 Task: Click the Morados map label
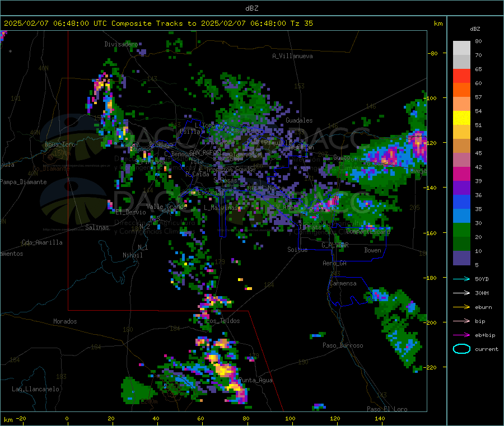(x=65, y=321)
